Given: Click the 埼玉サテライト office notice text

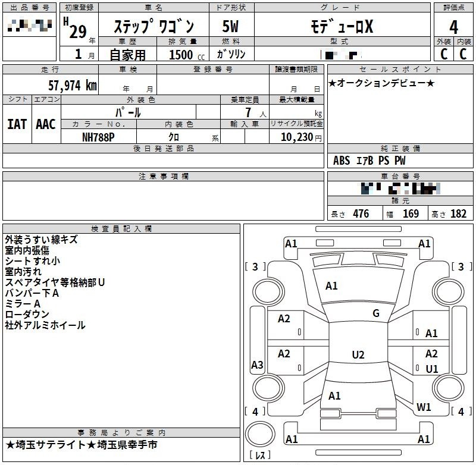Looking at the screenshot, I should pyautogui.click(x=82, y=445).
